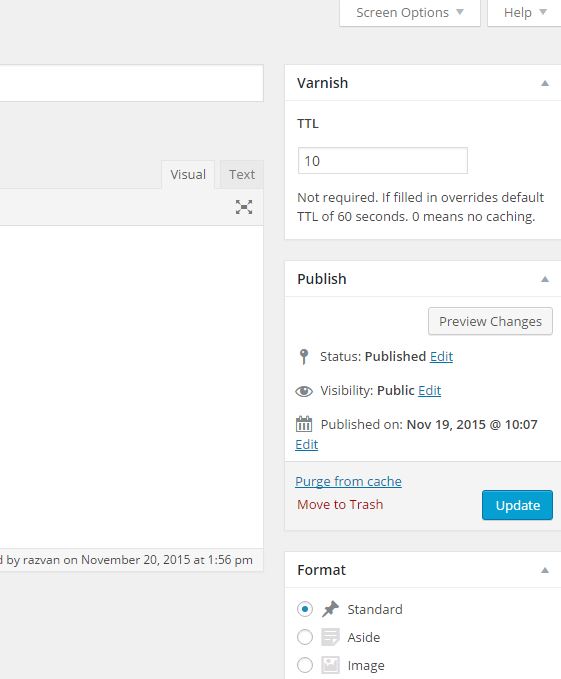Switch to the Text editor tab
The width and height of the screenshot is (561, 679).
pyautogui.click(x=242, y=175)
